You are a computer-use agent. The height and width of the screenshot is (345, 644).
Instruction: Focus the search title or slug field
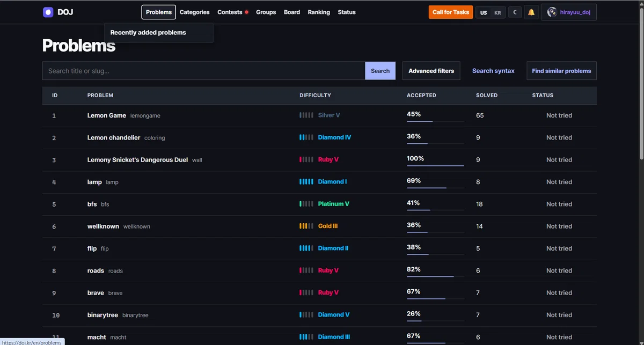(204, 71)
